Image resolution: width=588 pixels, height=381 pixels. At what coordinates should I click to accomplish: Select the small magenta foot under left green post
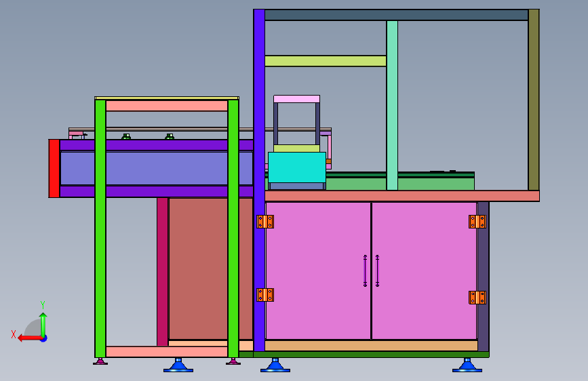(100, 361)
